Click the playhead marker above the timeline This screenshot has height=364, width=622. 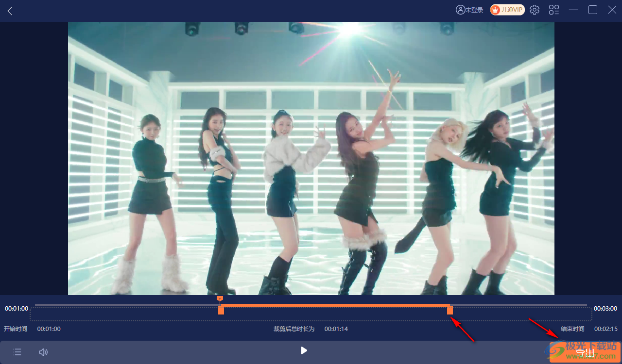220,298
